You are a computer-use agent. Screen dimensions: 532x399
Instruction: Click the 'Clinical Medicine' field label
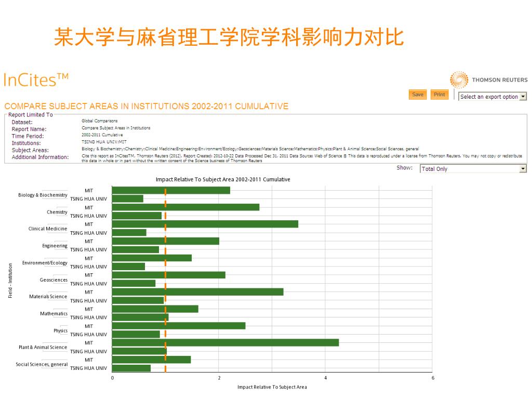pos(48,229)
